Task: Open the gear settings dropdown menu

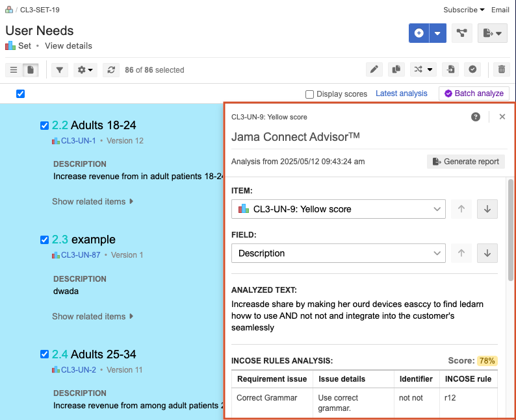Action: click(85, 69)
